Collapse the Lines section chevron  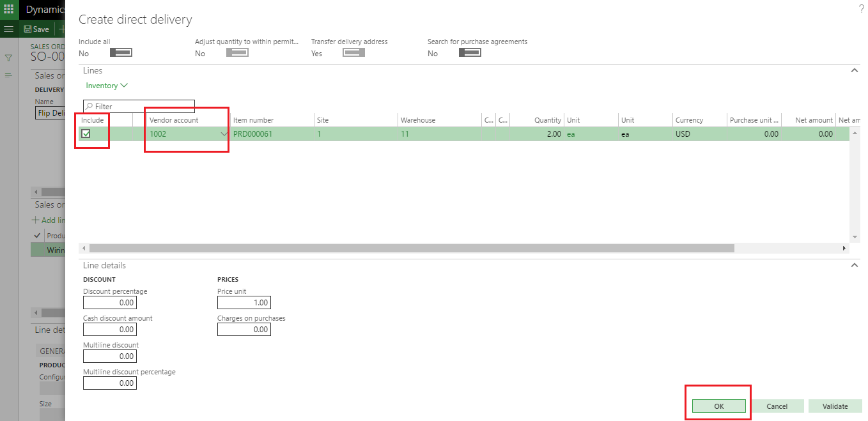[855, 71]
